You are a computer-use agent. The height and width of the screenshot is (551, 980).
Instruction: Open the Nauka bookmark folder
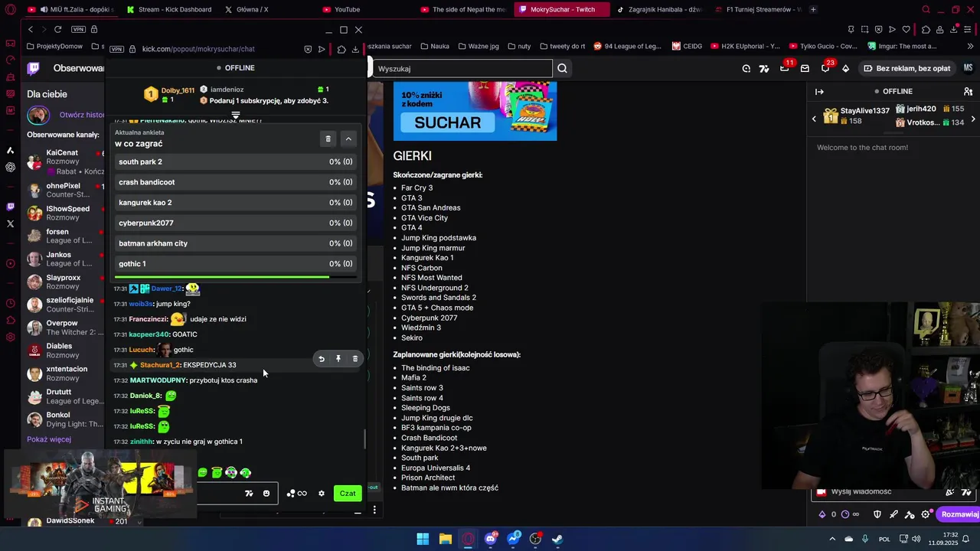pos(435,46)
